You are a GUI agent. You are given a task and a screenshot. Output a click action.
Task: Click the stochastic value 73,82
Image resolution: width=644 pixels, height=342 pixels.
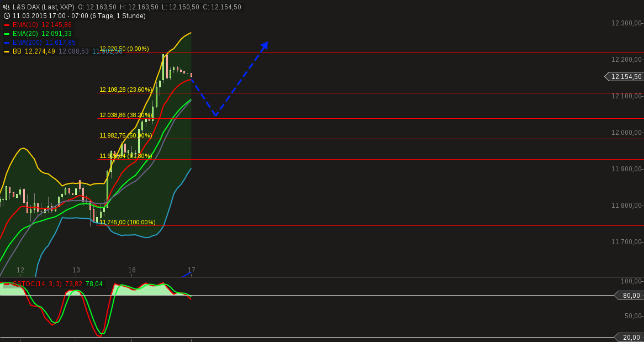pos(74,283)
